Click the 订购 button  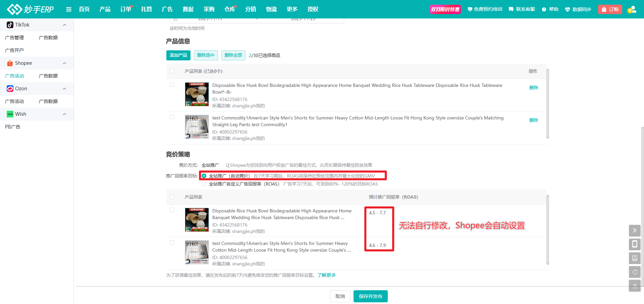click(x=610, y=9)
